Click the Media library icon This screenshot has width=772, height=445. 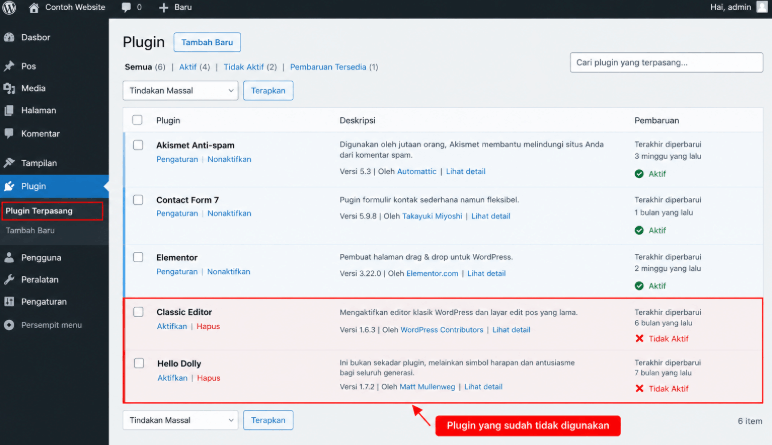9,88
